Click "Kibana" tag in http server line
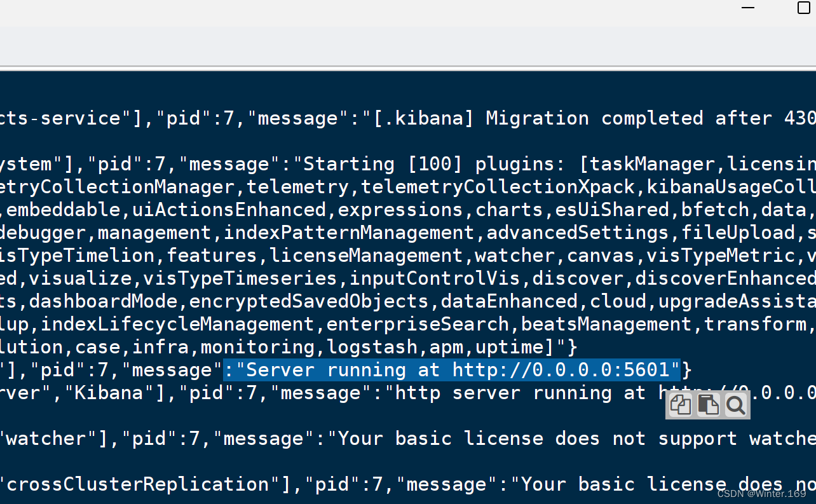Image resolution: width=816 pixels, height=504 pixels. coord(109,393)
